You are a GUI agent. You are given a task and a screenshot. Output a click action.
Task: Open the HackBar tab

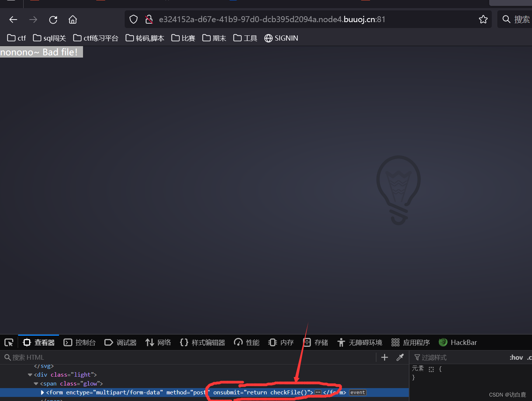[458, 343]
